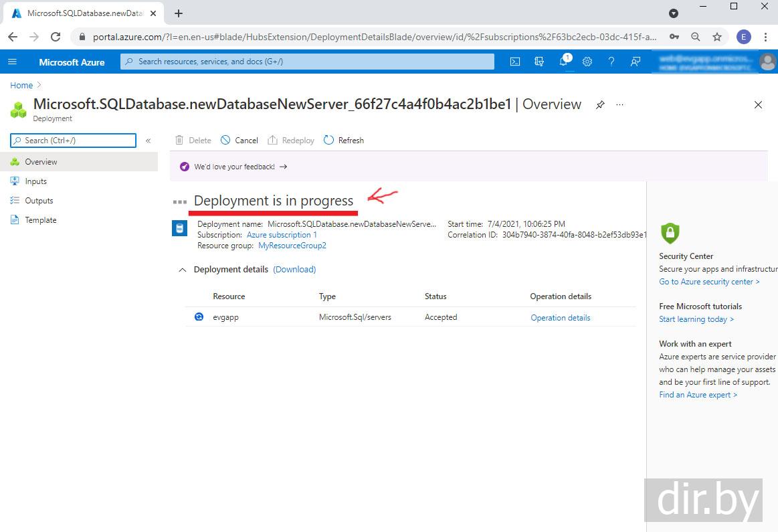
Task: Click the Refresh button
Action: (x=344, y=141)
